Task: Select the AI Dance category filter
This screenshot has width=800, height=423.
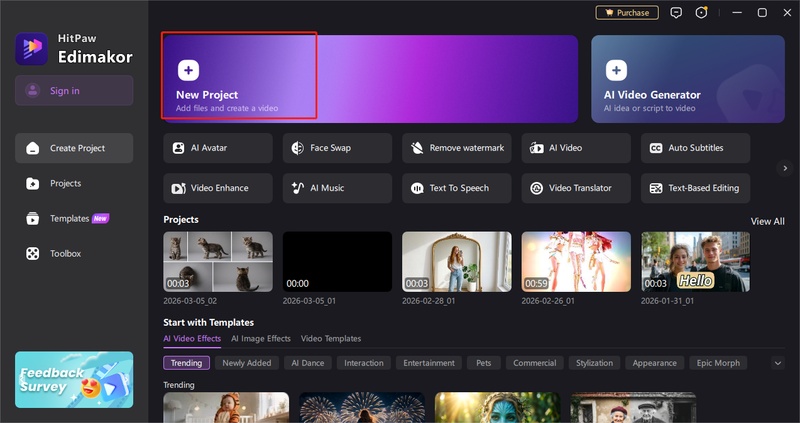Action: coord(307,363)
